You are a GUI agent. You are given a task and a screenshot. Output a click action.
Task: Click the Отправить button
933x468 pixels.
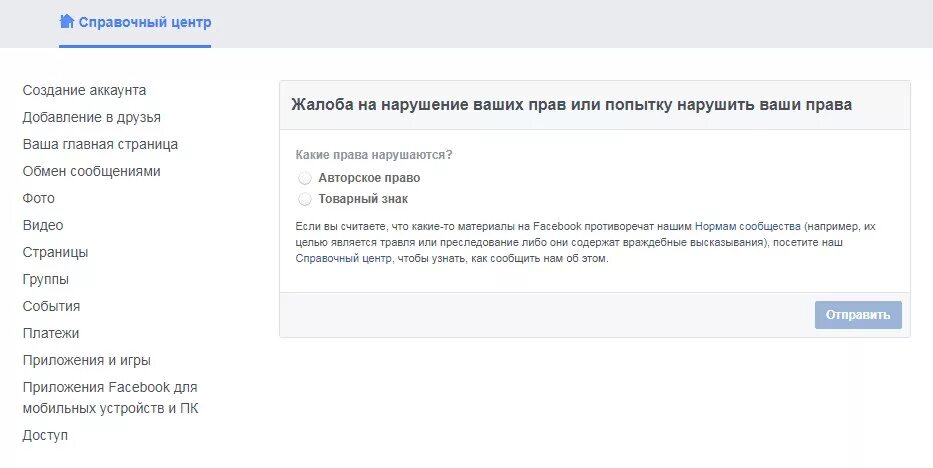click(x=858, y=315)
